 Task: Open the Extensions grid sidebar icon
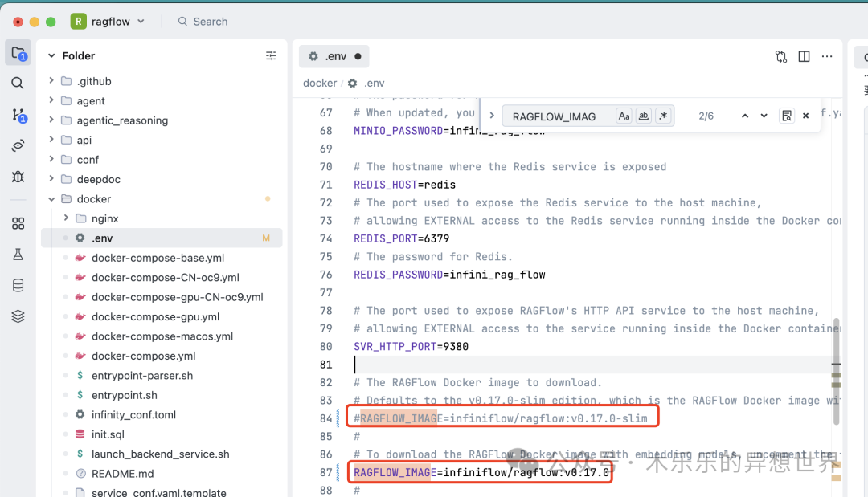tap(18, 223)
